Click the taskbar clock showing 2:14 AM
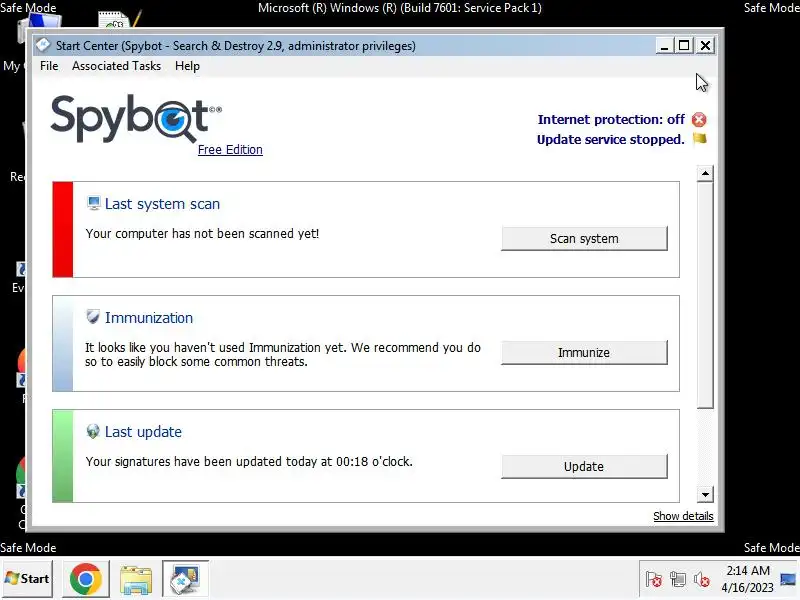800x600 pixels. pyautogui.click(x=747, y=579)
